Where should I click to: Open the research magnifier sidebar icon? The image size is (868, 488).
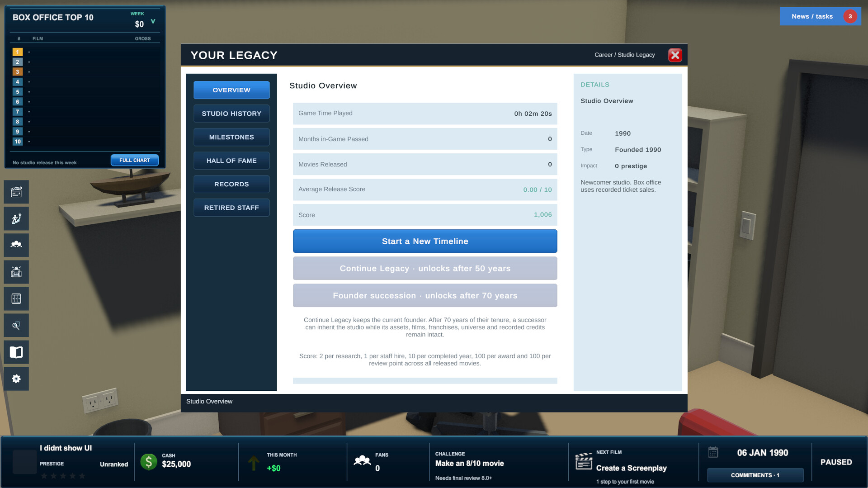coord(16,325)
